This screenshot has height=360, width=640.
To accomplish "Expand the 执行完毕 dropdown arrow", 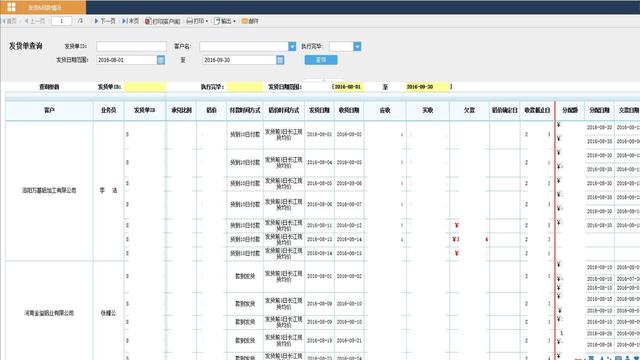I will pos(357,47).
